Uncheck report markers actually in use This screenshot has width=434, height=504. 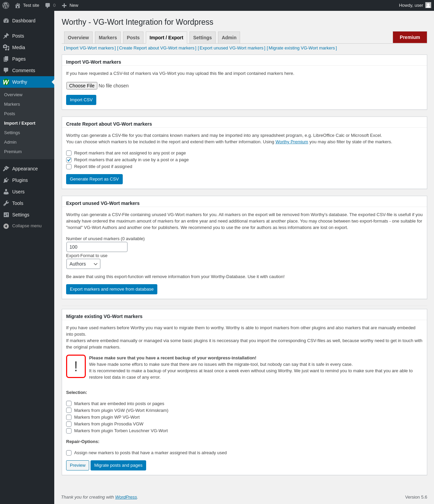(69, 160)
